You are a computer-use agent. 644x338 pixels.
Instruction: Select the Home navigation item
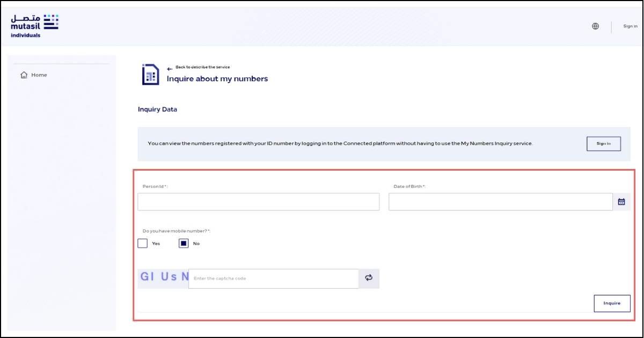click(x=32, y=75)
